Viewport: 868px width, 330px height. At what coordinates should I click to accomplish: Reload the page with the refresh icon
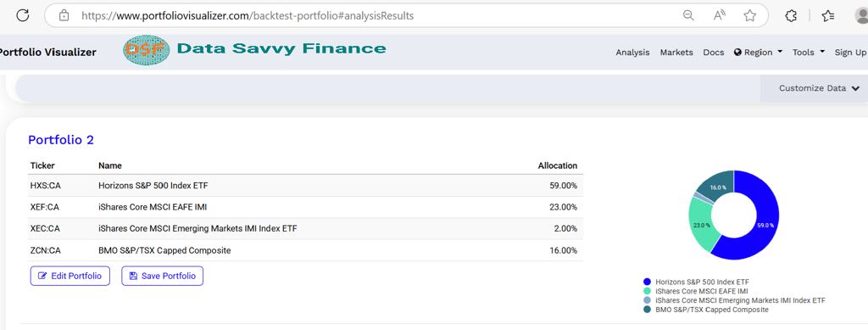pos(23,15)
